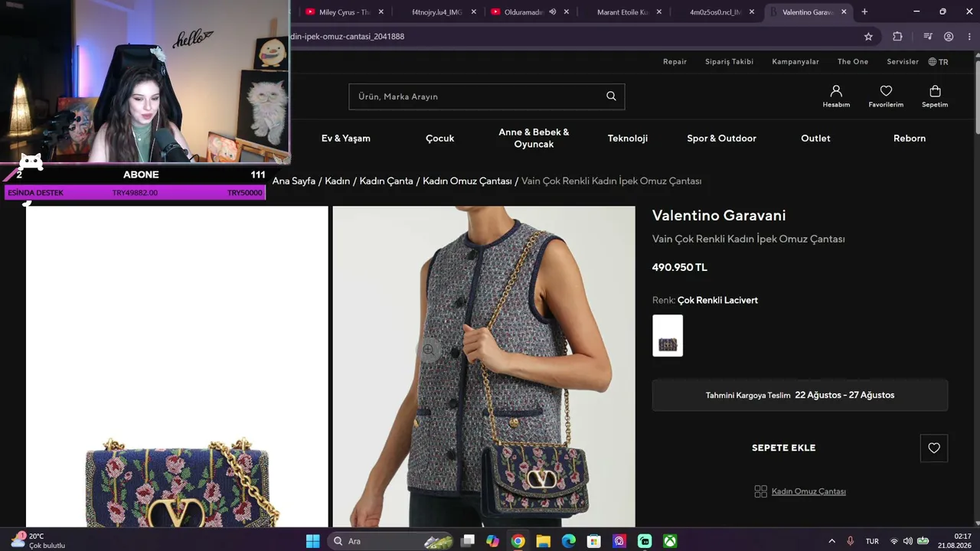980x551 pixels.
Task: Open the media control icon in Chrome toolbar
Action: coord(928,36)
